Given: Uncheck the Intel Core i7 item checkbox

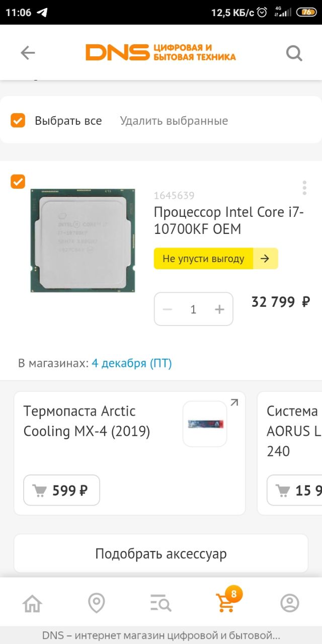Looking at the screenshot, I should 18,182.
